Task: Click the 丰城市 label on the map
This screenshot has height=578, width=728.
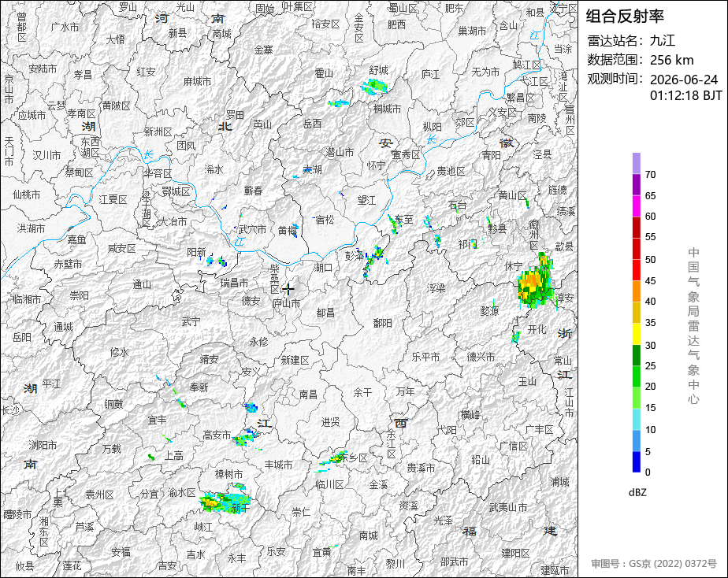Action: (279, 465)
